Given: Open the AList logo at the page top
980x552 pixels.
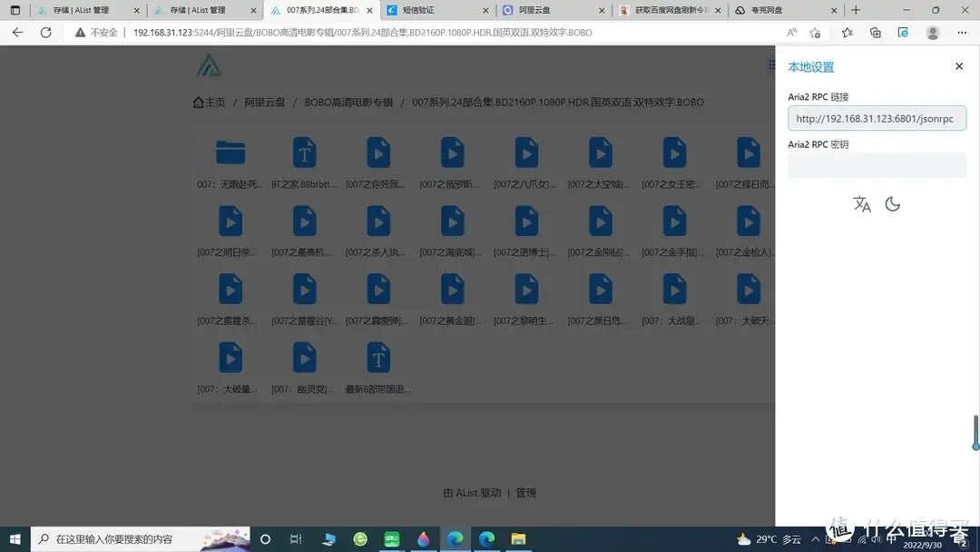Looking at the screenshot, I should 209,64.
